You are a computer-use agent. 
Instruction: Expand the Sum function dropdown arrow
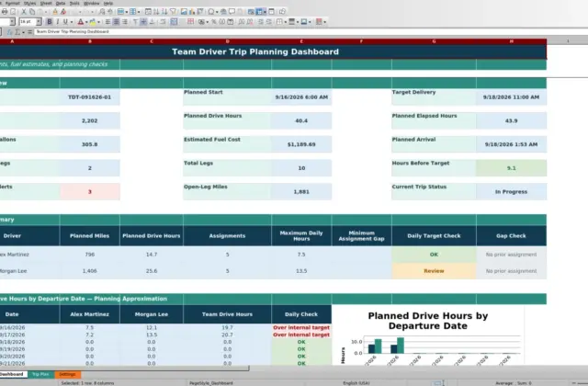click(23, 33)
